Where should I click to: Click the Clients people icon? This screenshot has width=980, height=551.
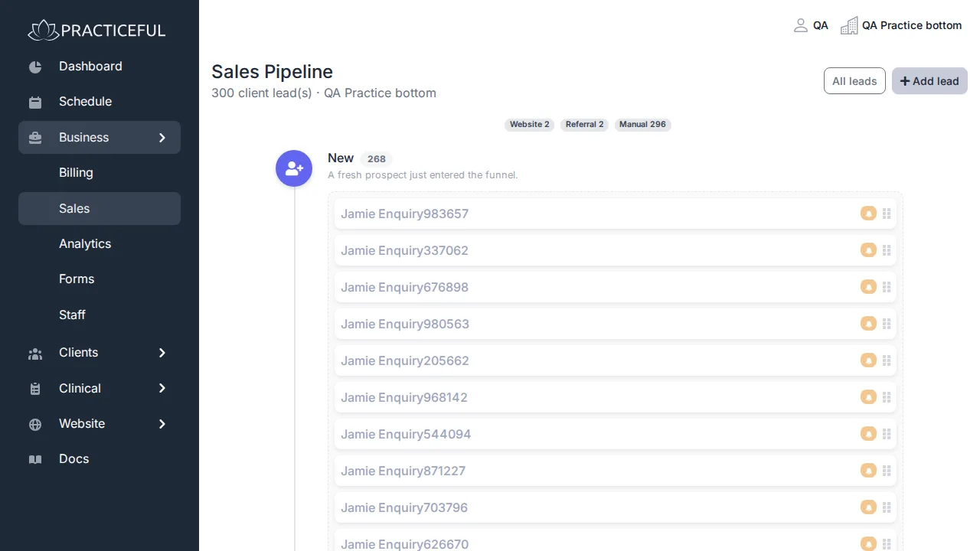pyautogui.click(x=35, y=353)
